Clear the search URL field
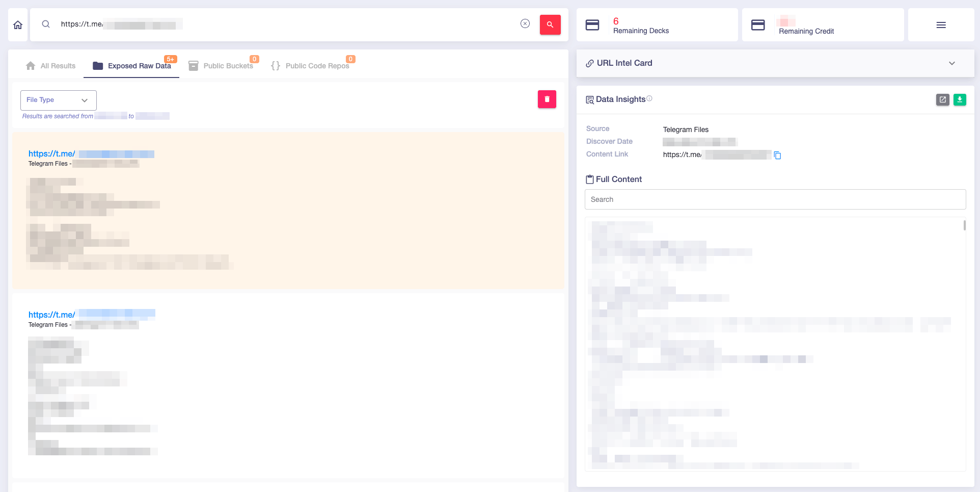Image resolution: width=980 pixels, height=492 pixels. (x=525, y=23)
